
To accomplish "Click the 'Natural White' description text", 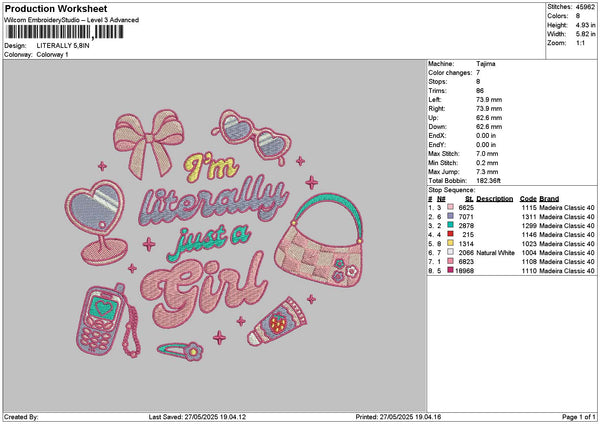I will (x=496, y=253).
